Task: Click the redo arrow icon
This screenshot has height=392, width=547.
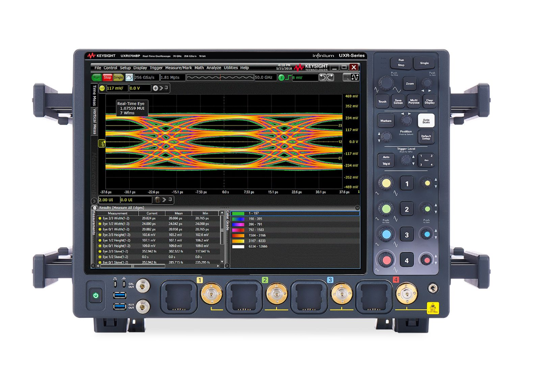Action: pyautogui.click(x=329, y=78)
